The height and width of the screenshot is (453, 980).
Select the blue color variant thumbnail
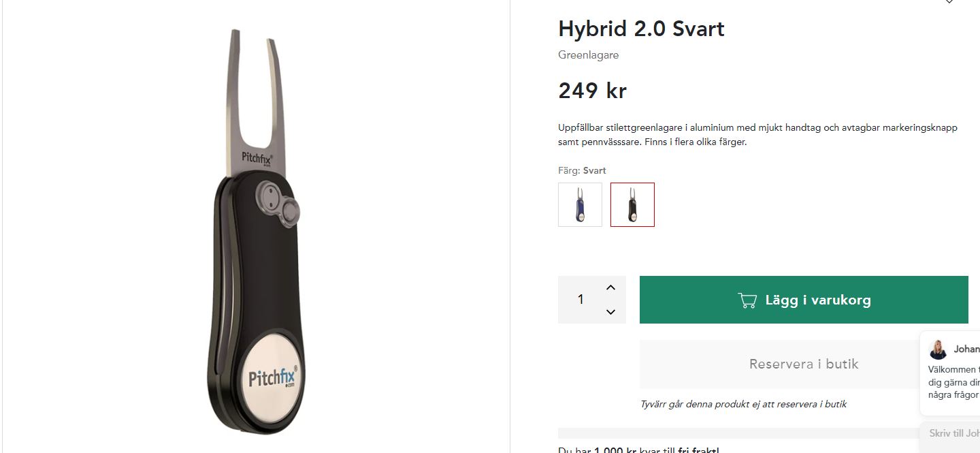[x=580, y=204]
